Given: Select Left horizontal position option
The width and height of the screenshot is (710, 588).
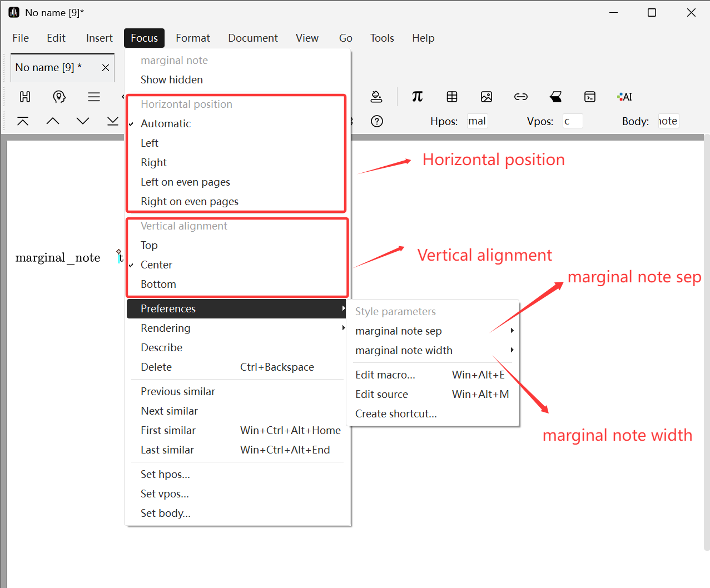Looking at the screenshot, I should 150,143.
